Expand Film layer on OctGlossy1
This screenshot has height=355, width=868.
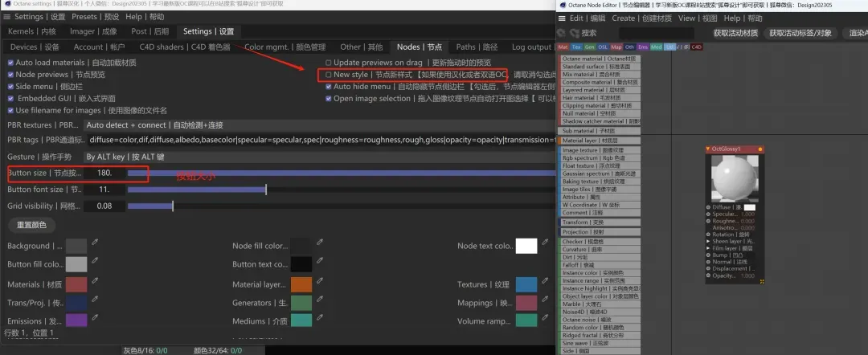point(709,248)
